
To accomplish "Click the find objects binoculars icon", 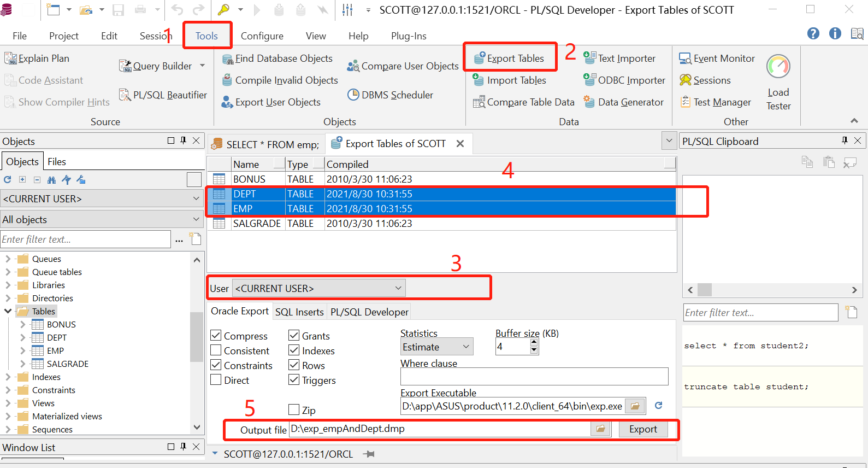I will 51,180.
